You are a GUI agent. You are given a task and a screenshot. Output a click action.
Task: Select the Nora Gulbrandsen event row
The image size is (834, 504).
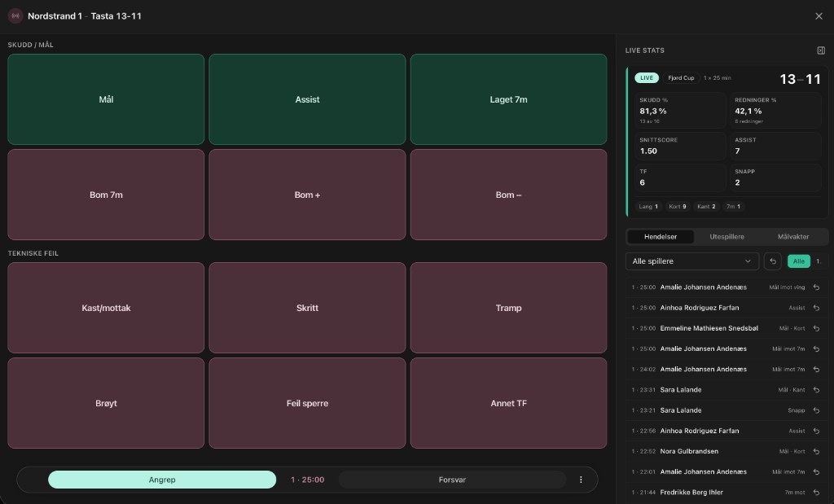tap(726, 451)
